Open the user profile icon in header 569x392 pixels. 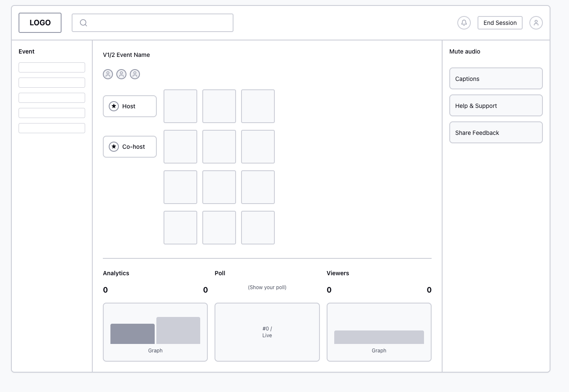pyautogui.click(x=536, y=23)
